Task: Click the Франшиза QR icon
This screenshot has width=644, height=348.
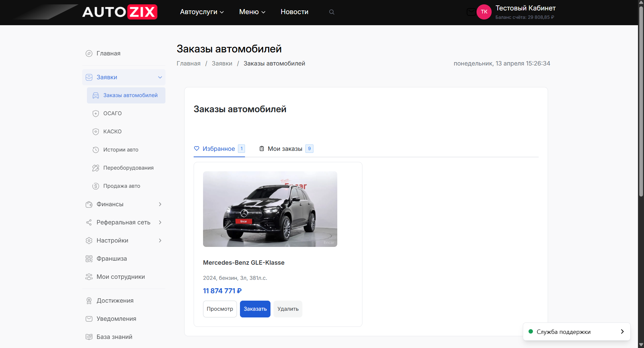Action: click(89, 259)
